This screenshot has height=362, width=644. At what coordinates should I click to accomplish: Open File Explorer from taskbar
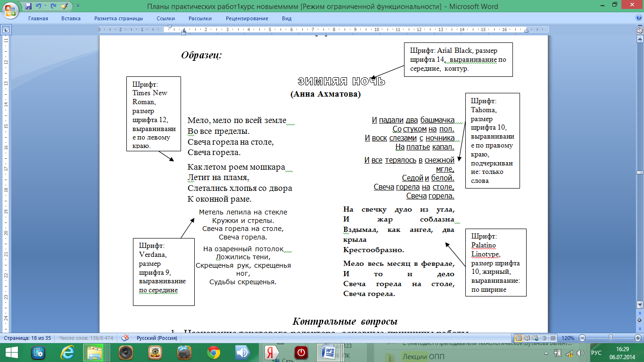(x=96, y=353)
